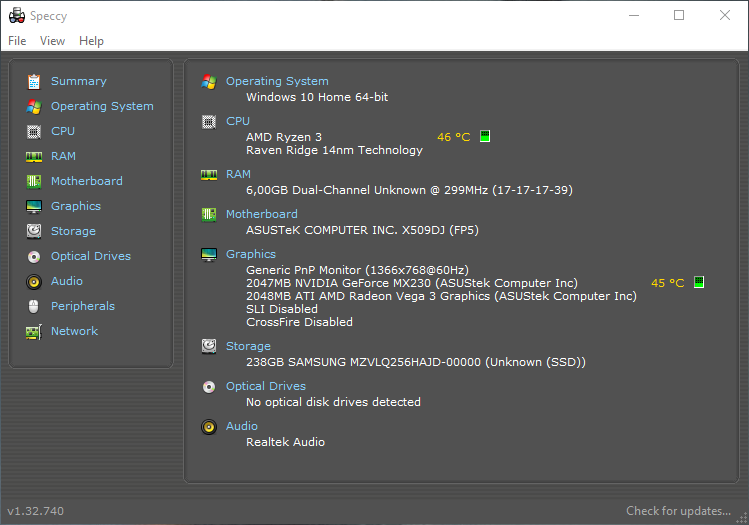
Task: Open the Operating System heading link
Action: [x=277, y=81]
